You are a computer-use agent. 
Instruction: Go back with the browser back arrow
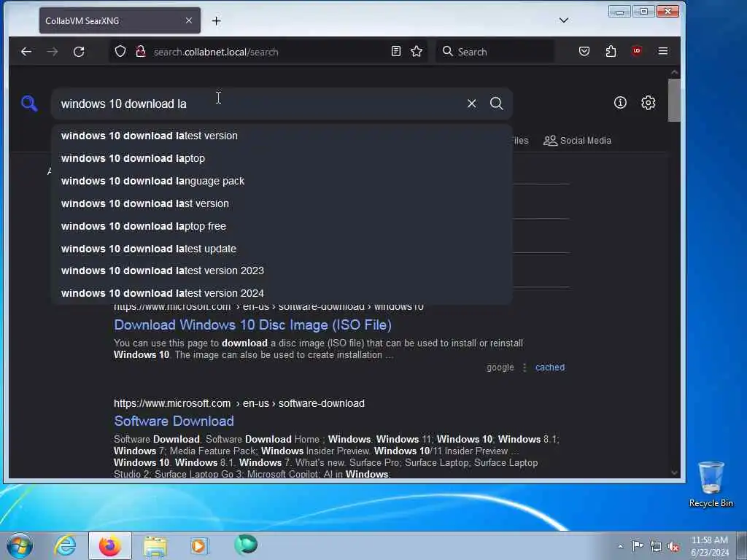click(x=26, y=52)
